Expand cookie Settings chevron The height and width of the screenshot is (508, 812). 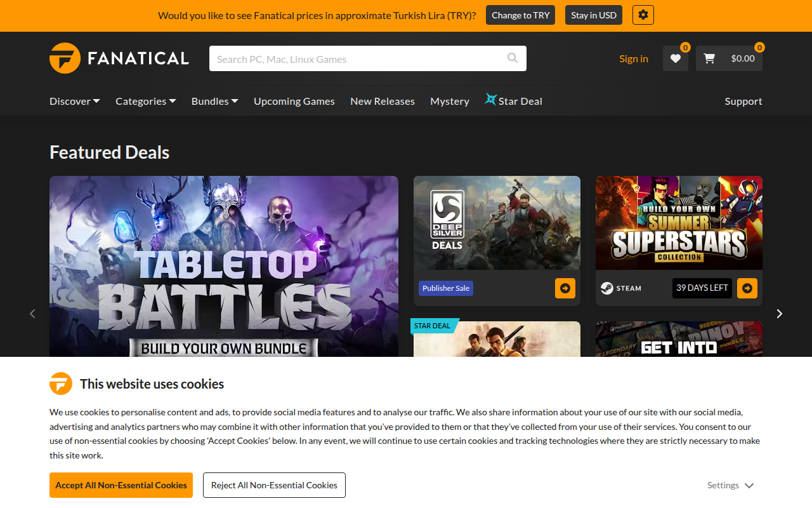pyautogui.click(x=749, y=485)
